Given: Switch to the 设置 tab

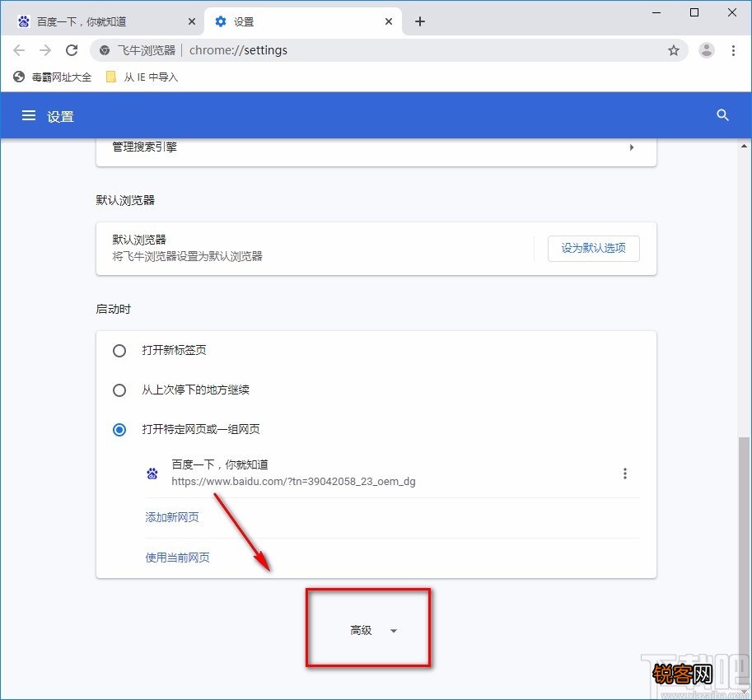Looking at the screenshot, I should [x=303, y=21].
